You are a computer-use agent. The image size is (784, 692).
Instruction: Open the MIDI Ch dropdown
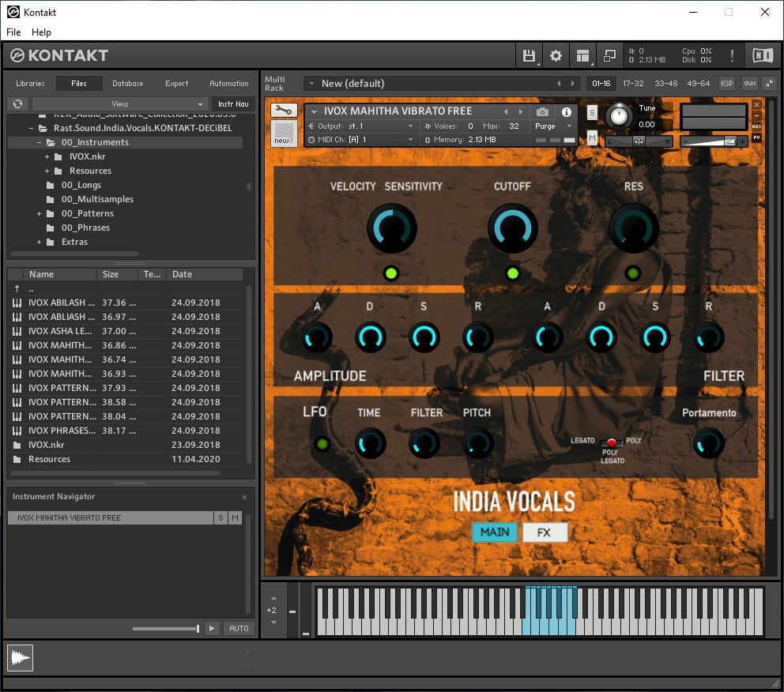tap(361, 139)
